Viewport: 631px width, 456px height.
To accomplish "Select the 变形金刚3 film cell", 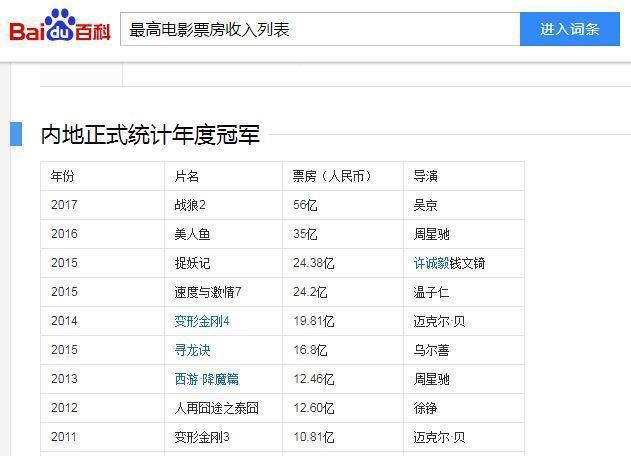I will (x=223, y=437).
